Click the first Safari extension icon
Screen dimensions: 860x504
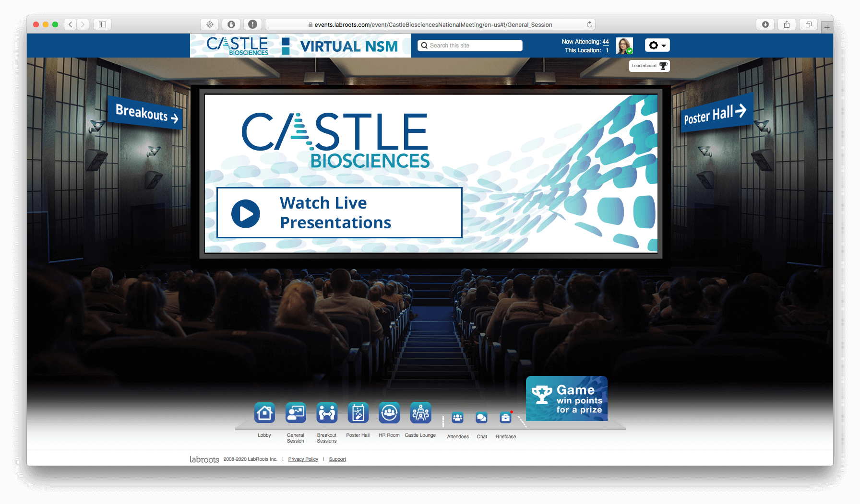point(210,24)
